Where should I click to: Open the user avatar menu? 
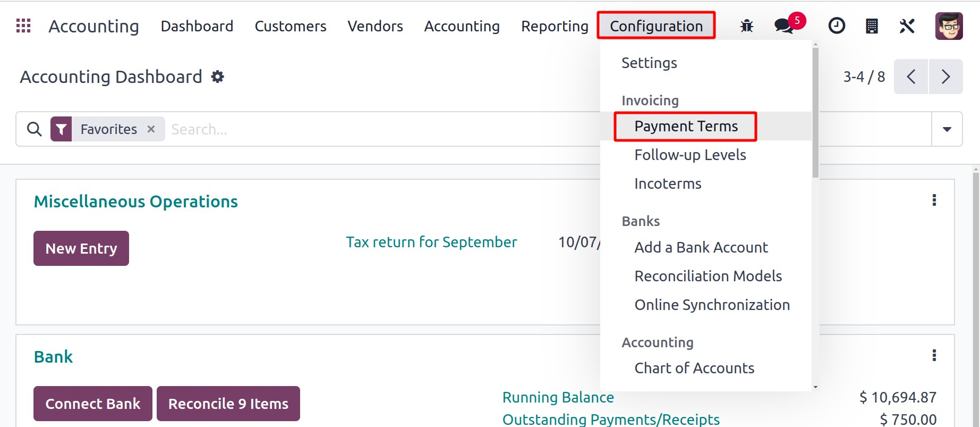[x=949, y=26]
